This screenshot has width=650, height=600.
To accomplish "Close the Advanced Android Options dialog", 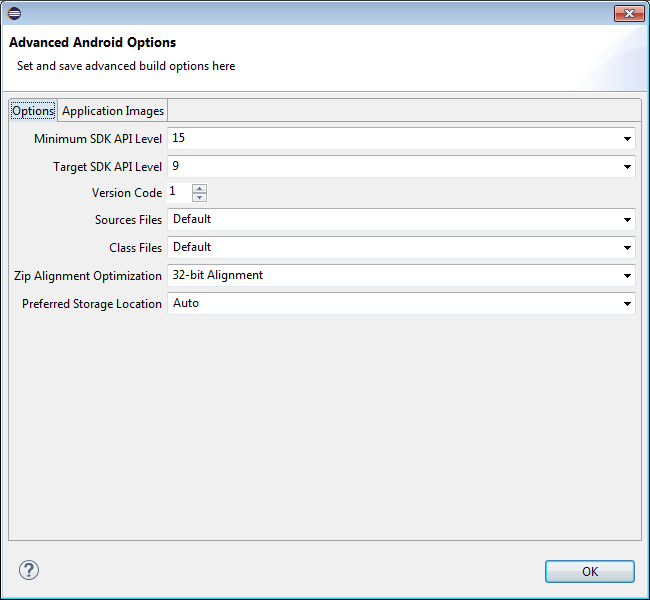I will pyautogui.click(x=629, y=14).
